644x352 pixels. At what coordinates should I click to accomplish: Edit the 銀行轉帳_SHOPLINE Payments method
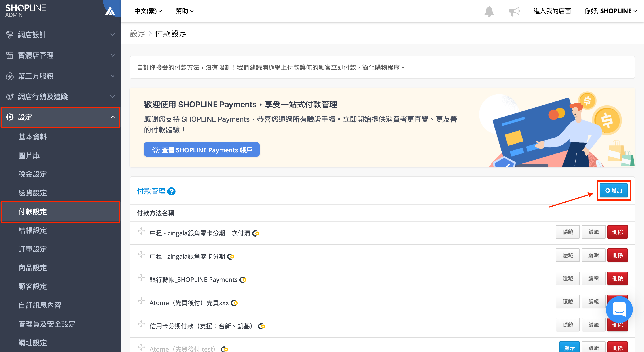coord(593,278)
